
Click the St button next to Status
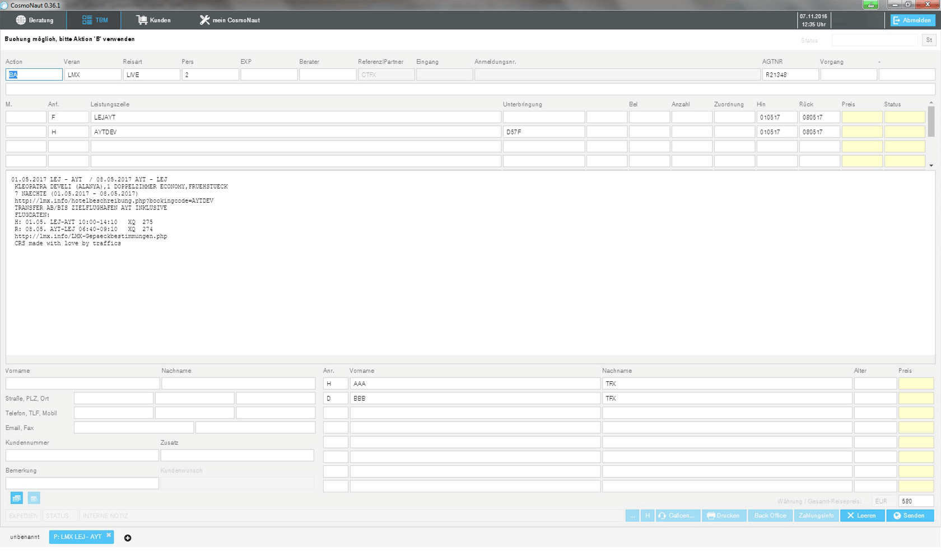pyautogui.click(x=929, y=40)
